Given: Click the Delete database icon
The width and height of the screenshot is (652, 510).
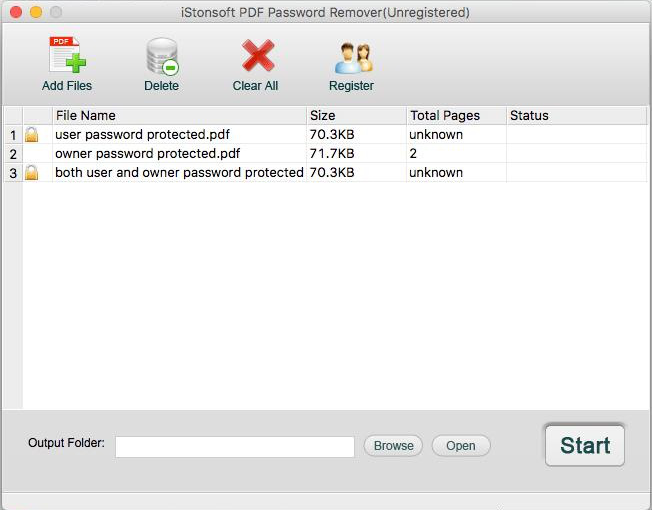Looking at the screenshot, I should 161,56.
